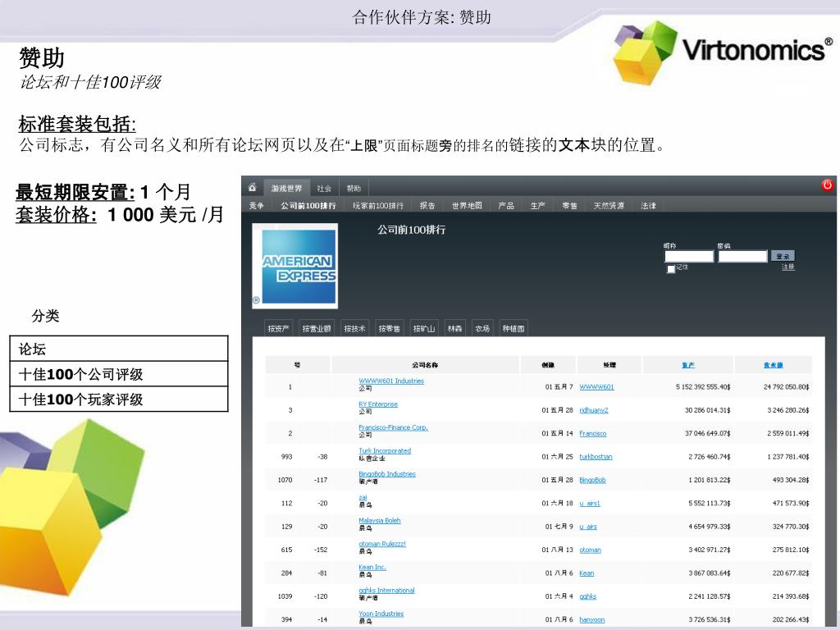Switch to the 社会 top tab
Viewport: 840px width, 630px height.
pos(324,188)
